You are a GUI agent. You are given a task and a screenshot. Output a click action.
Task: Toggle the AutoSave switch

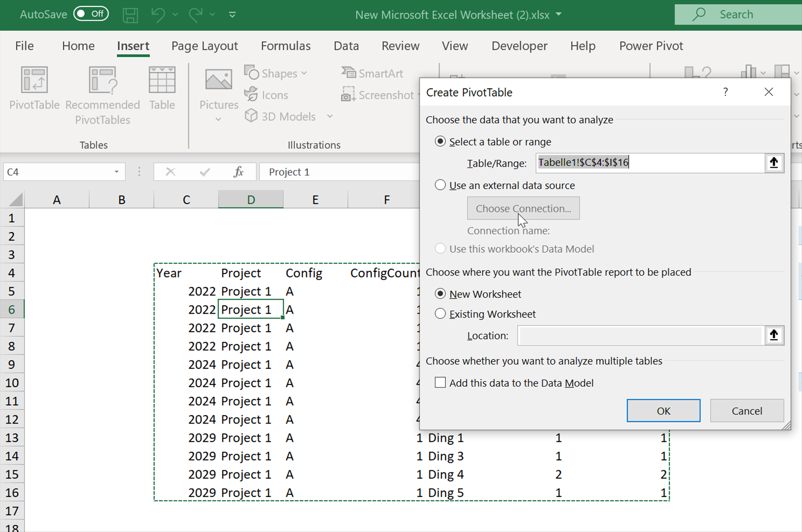pyautogui.click(x=91, y=14)
